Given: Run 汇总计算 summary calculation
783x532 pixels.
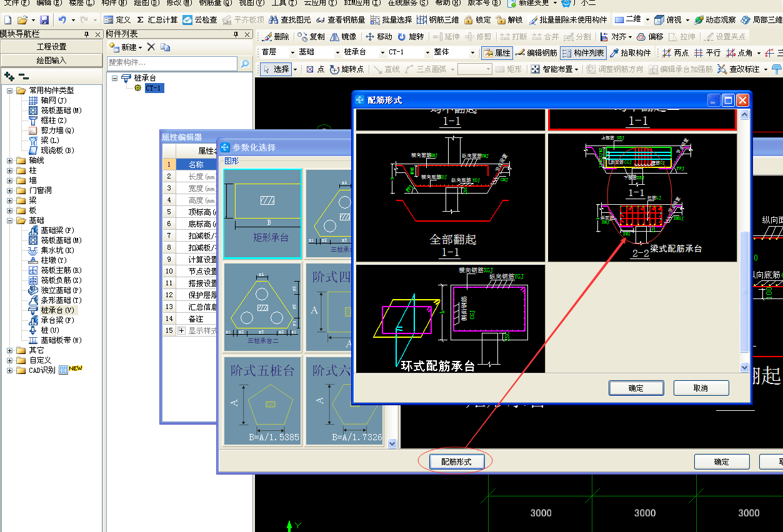Looking at the screenshot, I should pyautogui.click(x=156, y=20).
